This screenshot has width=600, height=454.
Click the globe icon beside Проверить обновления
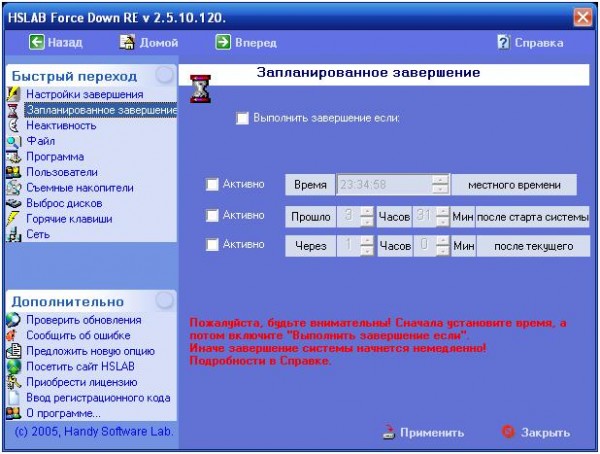(x=13, y=320)
